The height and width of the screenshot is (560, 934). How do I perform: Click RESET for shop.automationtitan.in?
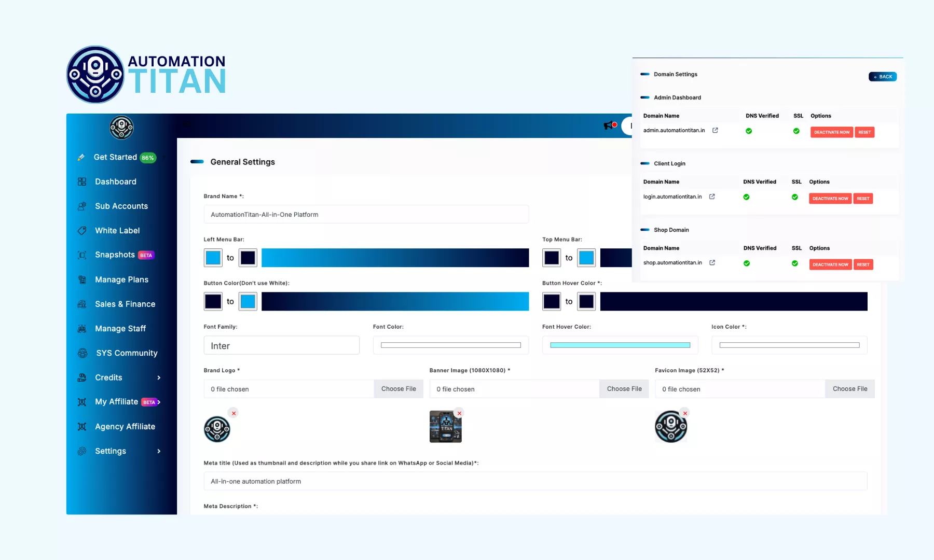click(x=863, y=264)
